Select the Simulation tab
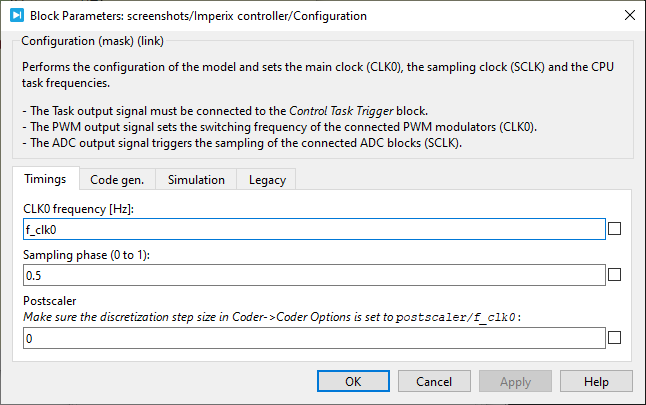Image resolution: width=646 pixels, height=405 pixels. click(196, 180)
